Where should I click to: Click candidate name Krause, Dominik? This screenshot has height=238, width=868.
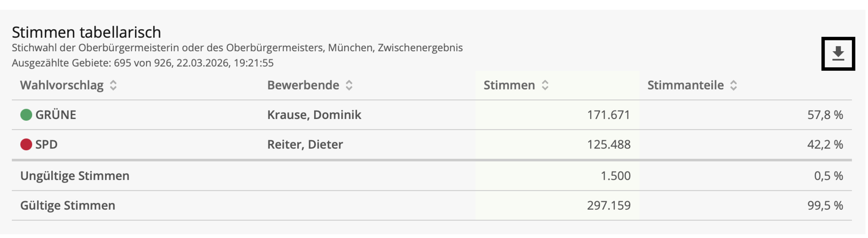(314, 115)
